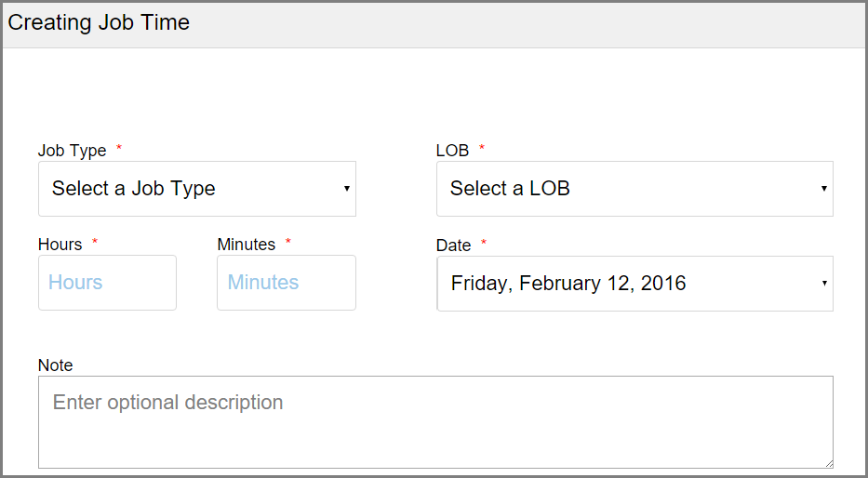Open the 'Select a Job Type' dropdown
868x478 pixels.
point(186,189)
